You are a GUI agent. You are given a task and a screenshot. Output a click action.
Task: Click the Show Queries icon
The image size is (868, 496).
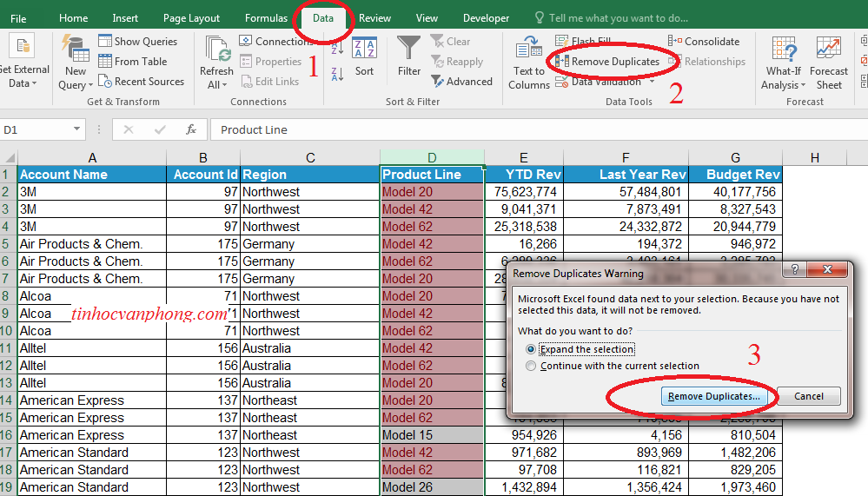tap(105, 41)
